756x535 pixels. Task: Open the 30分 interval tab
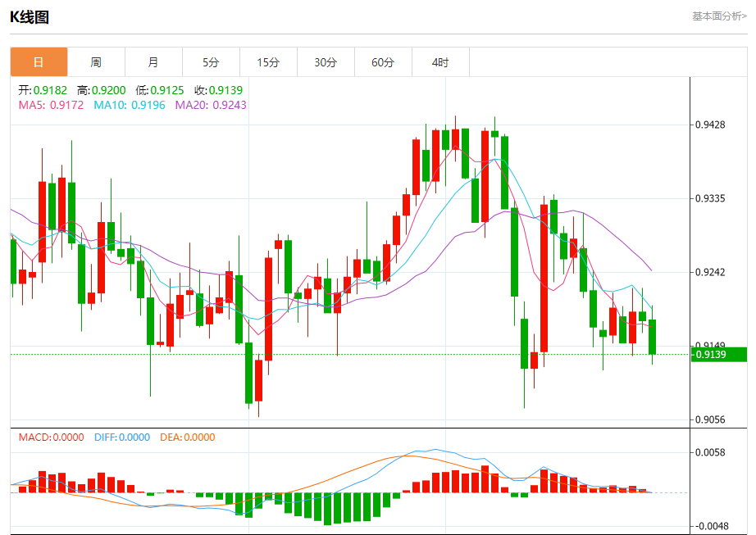point(326,61)
